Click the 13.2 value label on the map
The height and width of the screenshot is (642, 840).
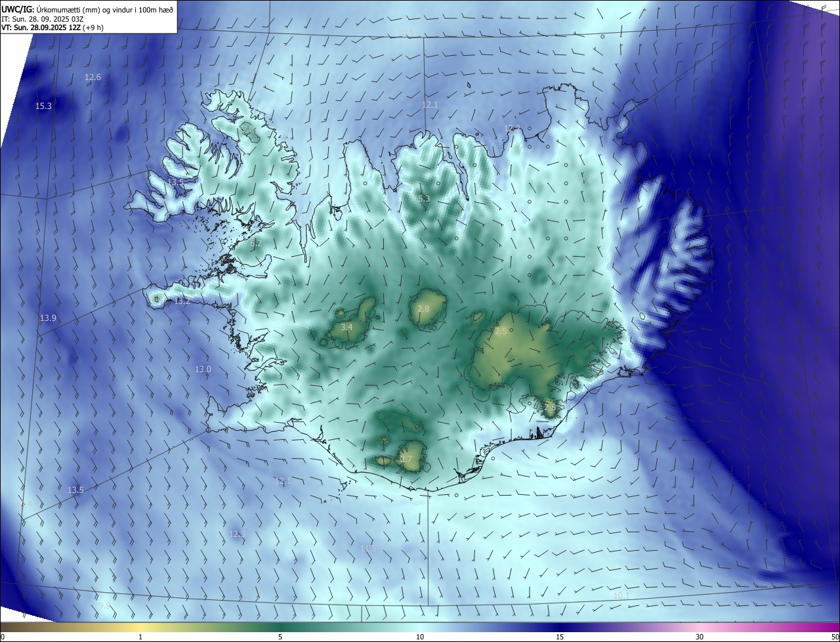pos(182,301)
